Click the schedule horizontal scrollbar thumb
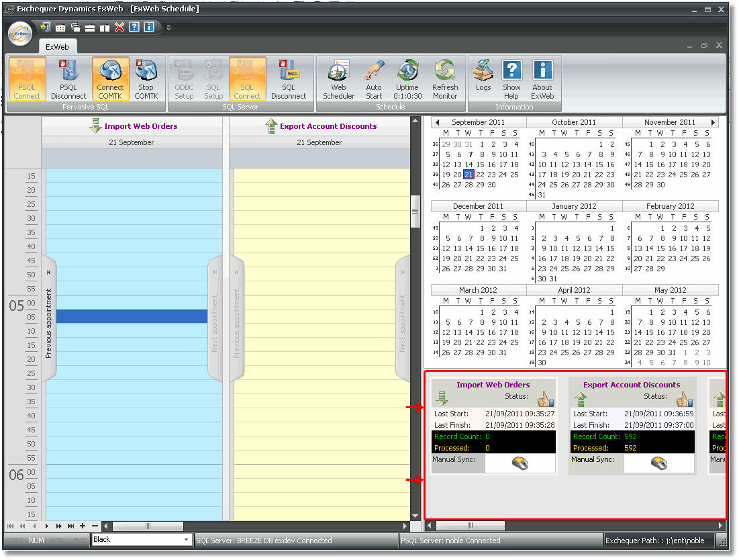739x560 pixels. click(148, 526)
